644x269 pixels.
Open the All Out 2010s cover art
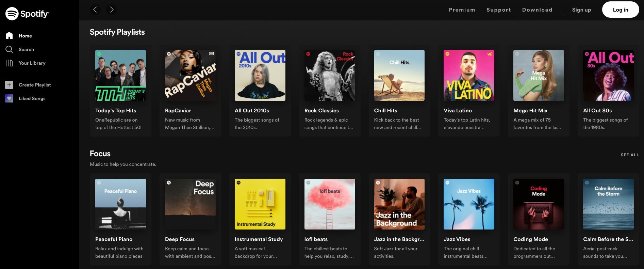click(x=260, y=75)
